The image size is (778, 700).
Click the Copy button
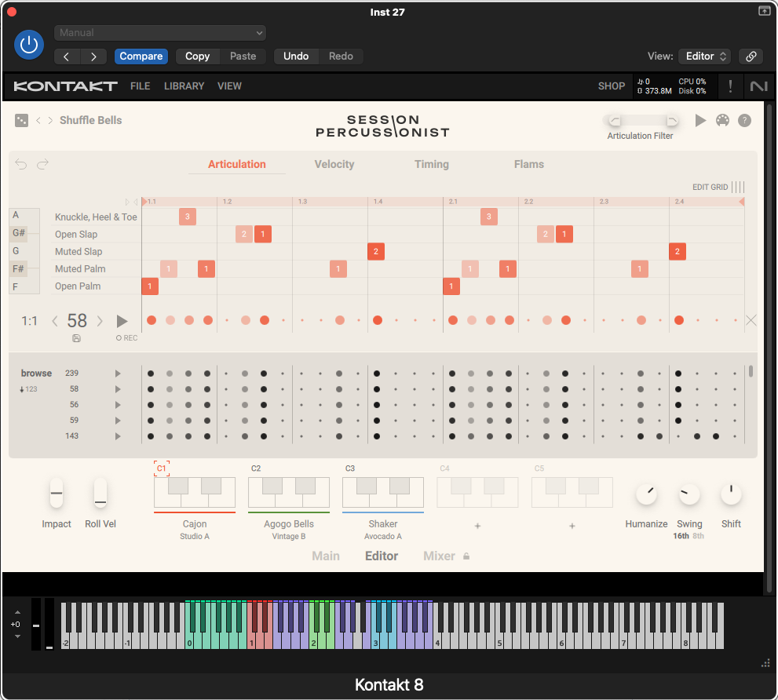click(x=198, y=57)
